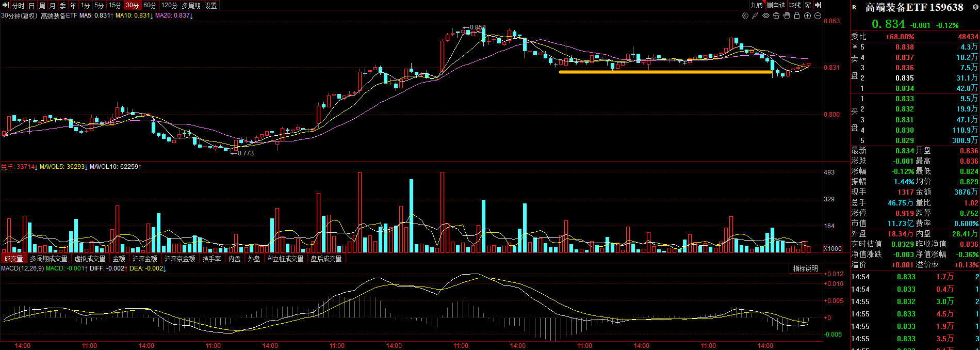Viewport: 980px width, 350px height.
Task: Select the 60分 period tab
Action: [x=150, y=5]
